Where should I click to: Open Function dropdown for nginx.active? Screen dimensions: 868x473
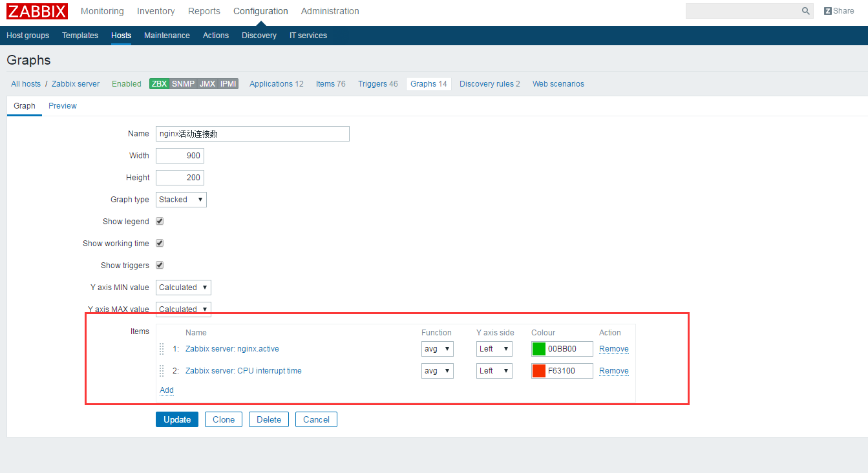pos(438,349)
